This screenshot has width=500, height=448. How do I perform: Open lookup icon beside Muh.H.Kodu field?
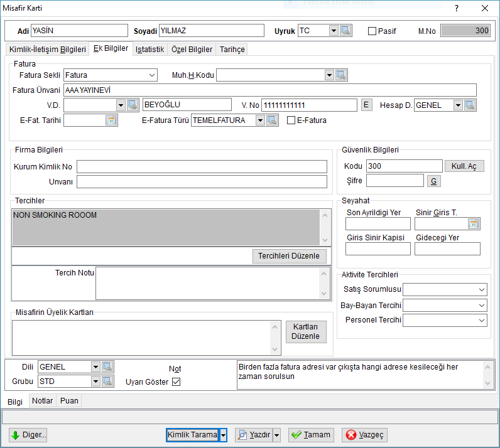pyautogui.click(x=341, y=75)
